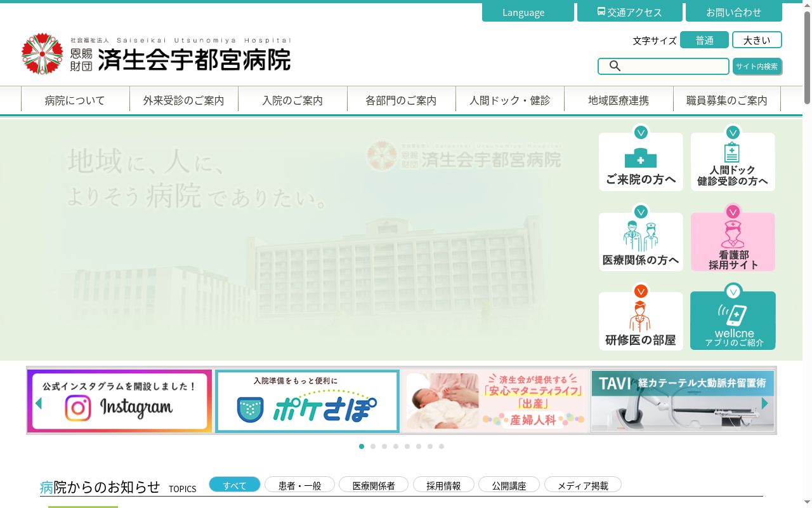812x508 pixels.
Task: Click the ポケさぽ shield icon
Action: pos(250,410)
